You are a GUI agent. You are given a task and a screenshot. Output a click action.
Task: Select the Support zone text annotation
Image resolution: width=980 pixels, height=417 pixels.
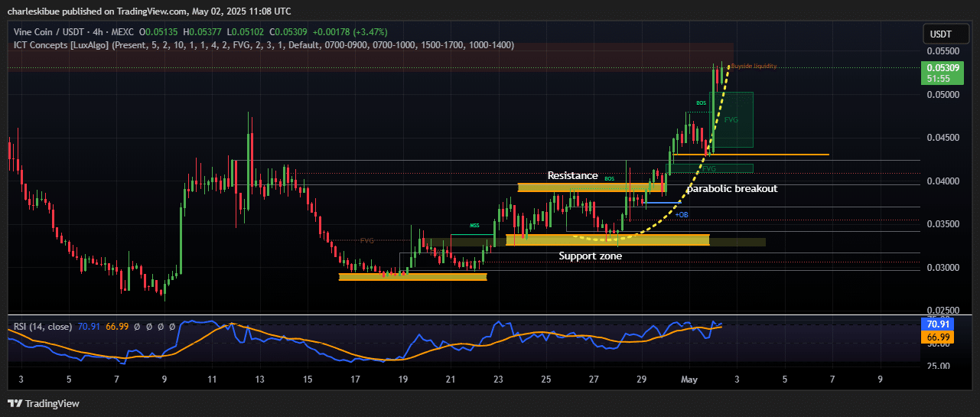[590, 256]
